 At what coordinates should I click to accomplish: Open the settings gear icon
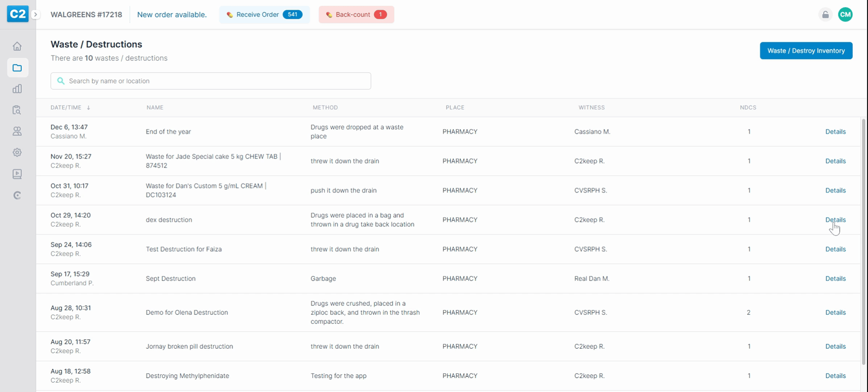[17, 152]
